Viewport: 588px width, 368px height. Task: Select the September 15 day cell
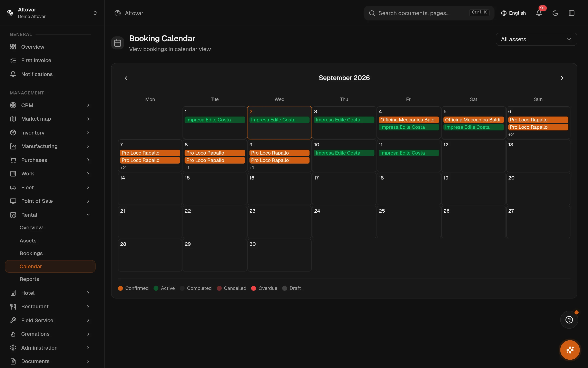coord(215,189)
